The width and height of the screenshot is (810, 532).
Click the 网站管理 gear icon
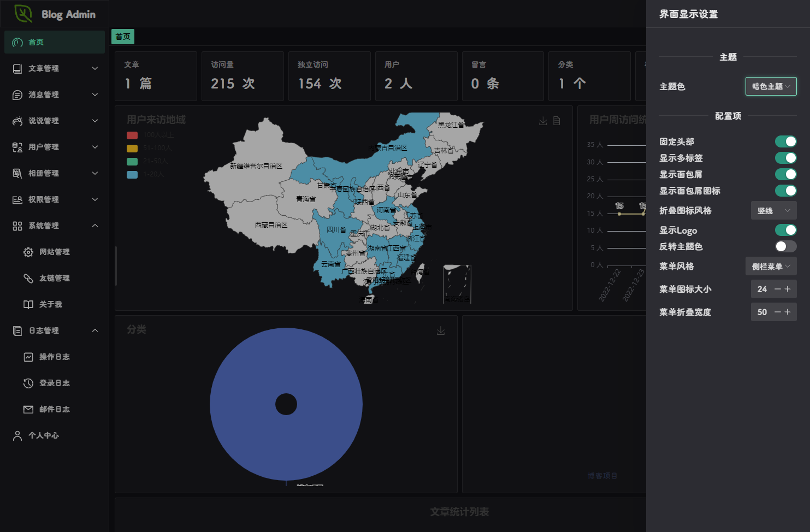[28, 252]
